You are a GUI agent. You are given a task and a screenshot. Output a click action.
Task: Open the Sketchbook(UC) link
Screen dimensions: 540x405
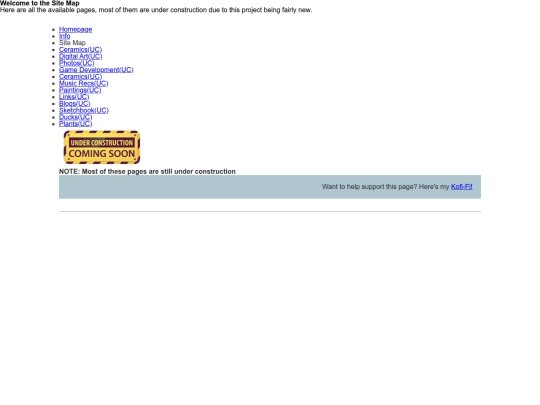[x=84, y=110]
